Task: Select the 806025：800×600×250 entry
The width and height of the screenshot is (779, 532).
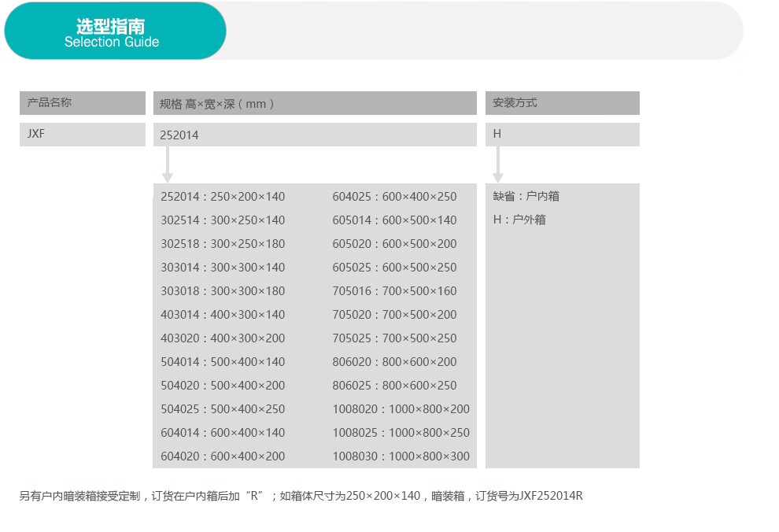Action: [x=394, y=385]
